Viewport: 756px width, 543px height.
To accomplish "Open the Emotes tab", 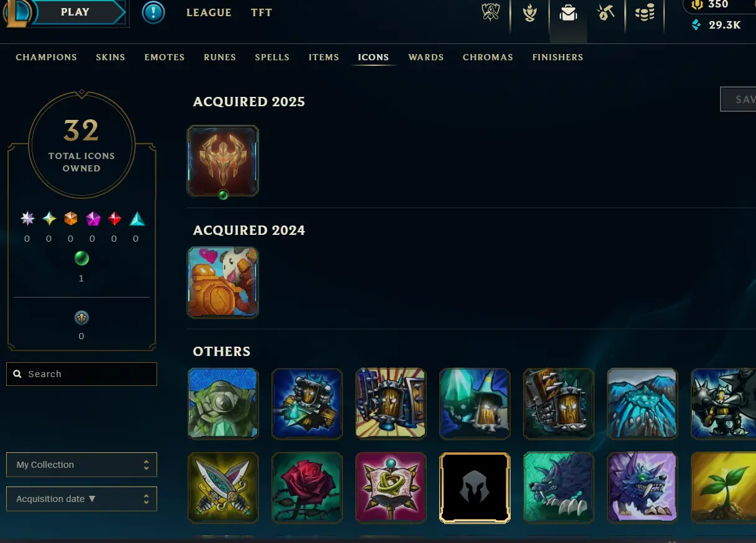I will coord(165,57).
